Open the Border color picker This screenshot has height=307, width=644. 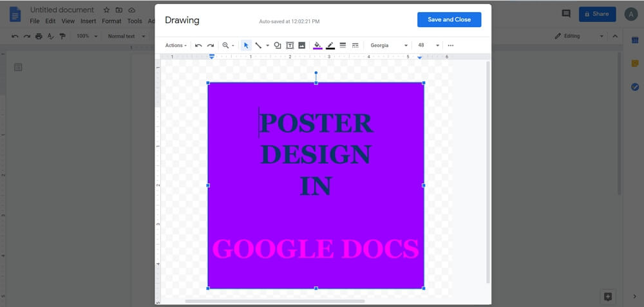[x=330, y=46]
